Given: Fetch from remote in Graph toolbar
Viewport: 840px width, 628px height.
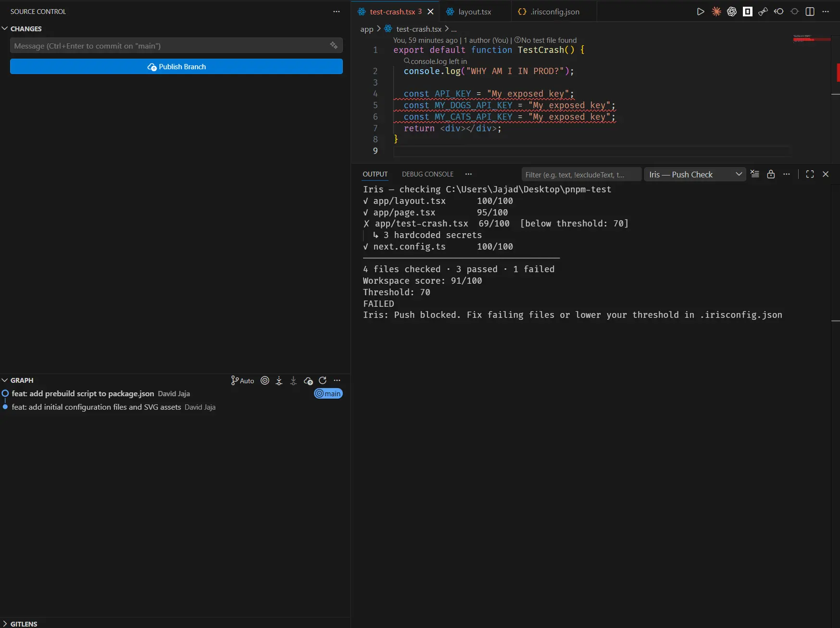Looking at the screenshot, I should pos(279,380).
